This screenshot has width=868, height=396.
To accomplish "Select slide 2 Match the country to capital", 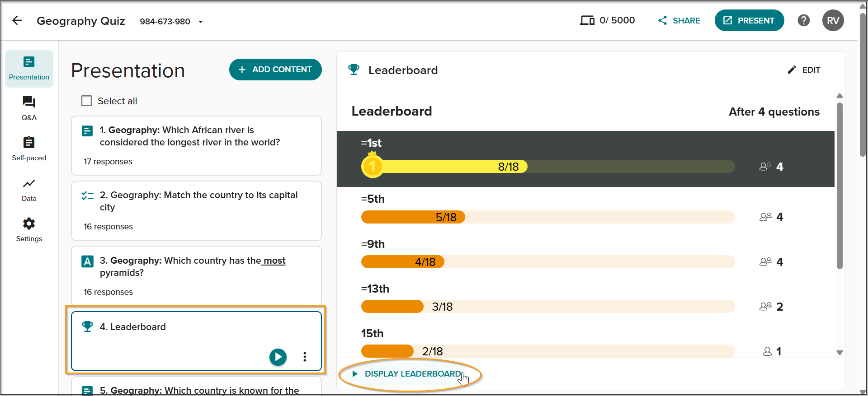I will tap(196, 211).
